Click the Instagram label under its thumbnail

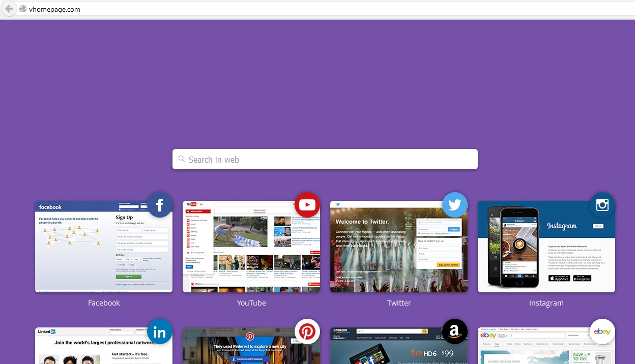(x=546, y=303)
